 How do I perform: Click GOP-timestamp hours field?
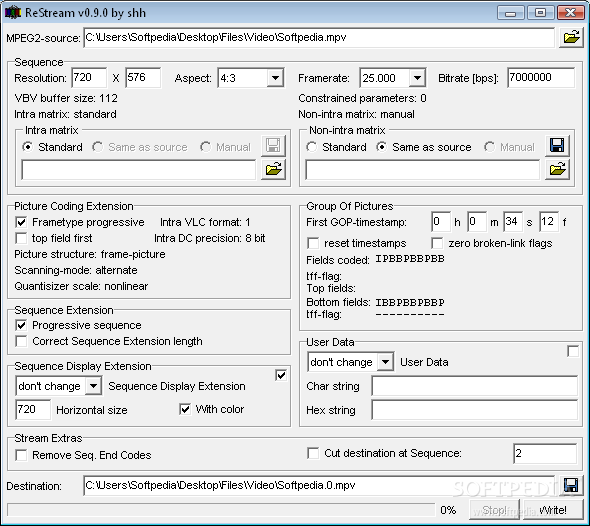441,222
